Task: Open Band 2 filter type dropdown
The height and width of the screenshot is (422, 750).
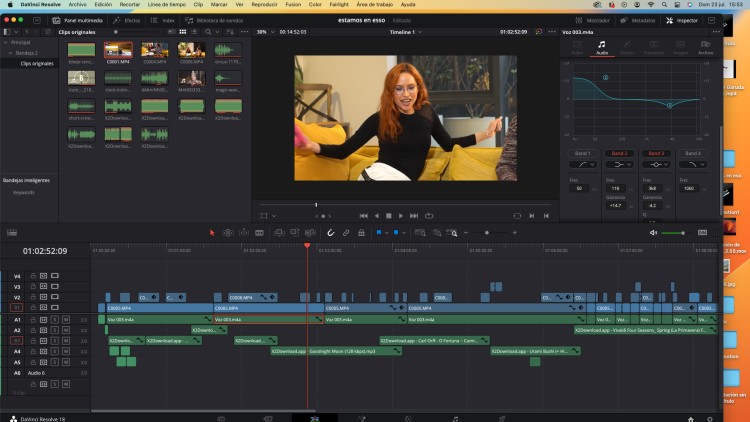Action: (619, 165)
